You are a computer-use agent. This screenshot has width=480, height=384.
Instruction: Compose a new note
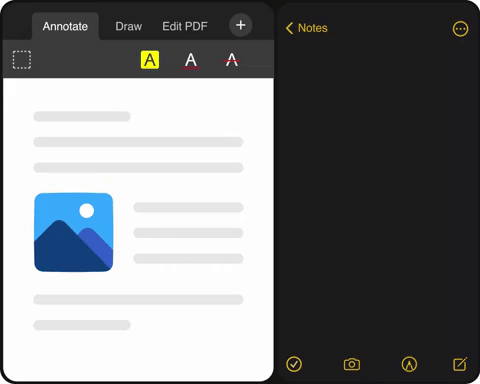tap(460, 364)
